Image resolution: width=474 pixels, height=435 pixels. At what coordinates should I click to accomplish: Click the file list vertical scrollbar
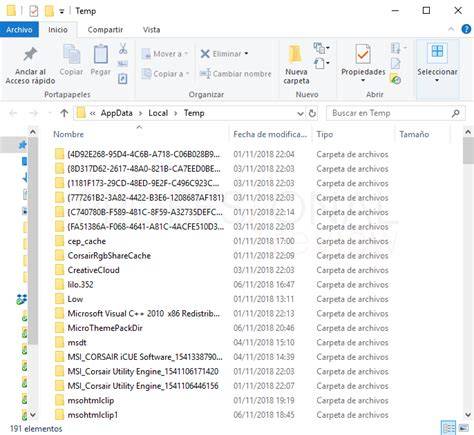pyautogui.click(x=468, y=273)
